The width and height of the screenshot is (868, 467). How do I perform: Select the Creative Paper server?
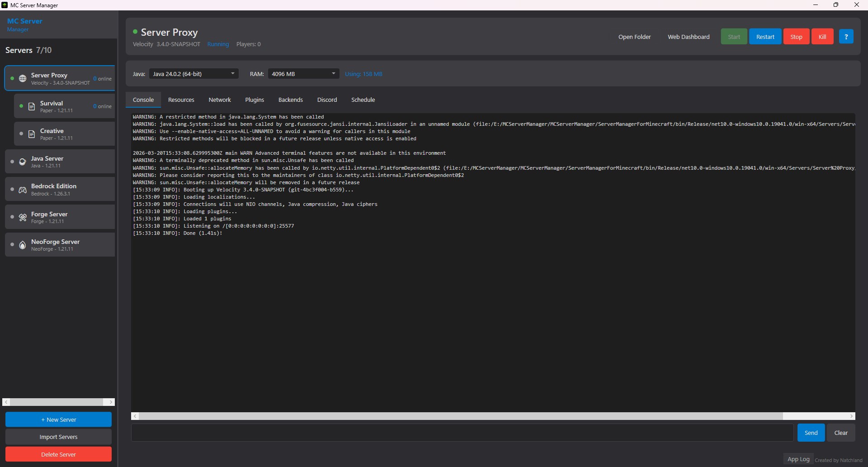point(64,134)
